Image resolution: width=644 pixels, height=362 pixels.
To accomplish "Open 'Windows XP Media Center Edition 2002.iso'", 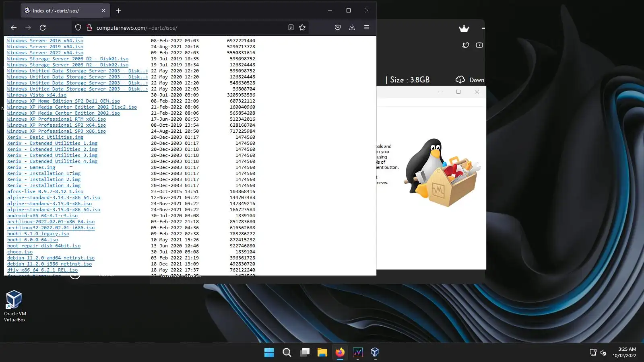I will (64, 113).
